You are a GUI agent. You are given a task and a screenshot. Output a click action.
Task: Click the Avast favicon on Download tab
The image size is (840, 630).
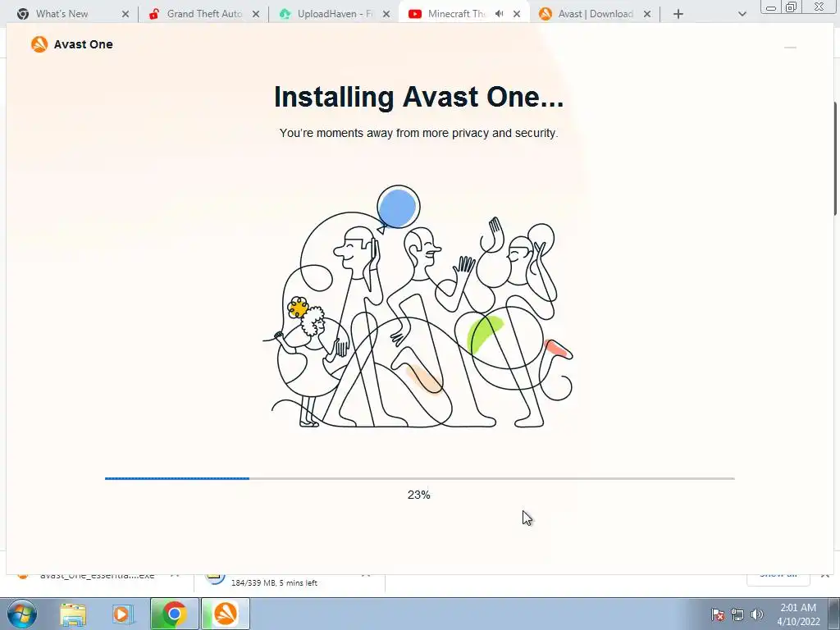pos(546,14)
